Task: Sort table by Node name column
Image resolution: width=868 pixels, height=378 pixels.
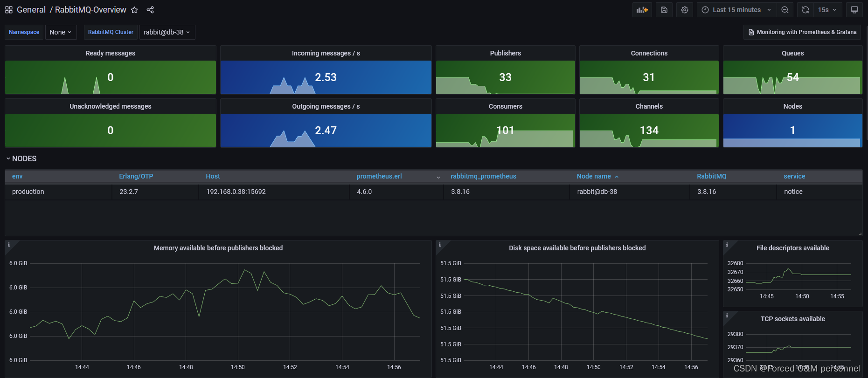Action: click(594, 176)
